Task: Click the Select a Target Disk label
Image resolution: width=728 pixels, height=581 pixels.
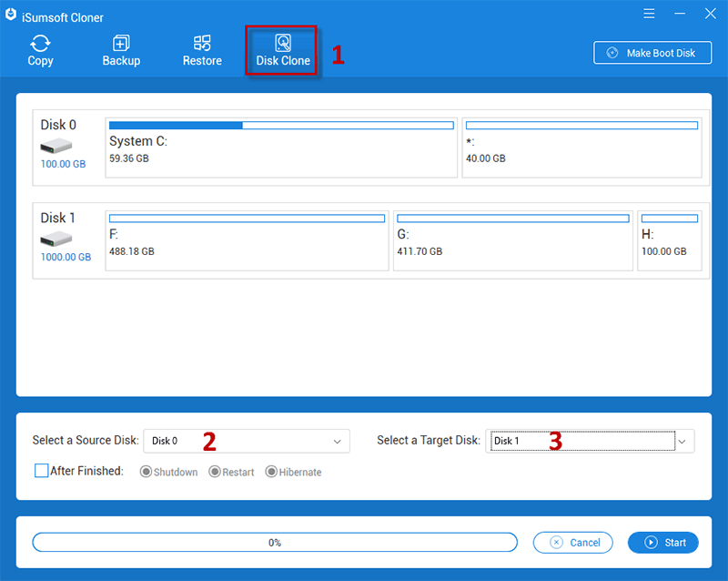Action: coord(429,440)
